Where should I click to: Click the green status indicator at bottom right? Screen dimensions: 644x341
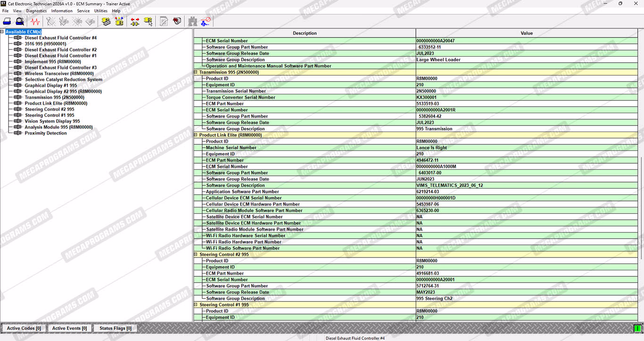tap(637, 328)
